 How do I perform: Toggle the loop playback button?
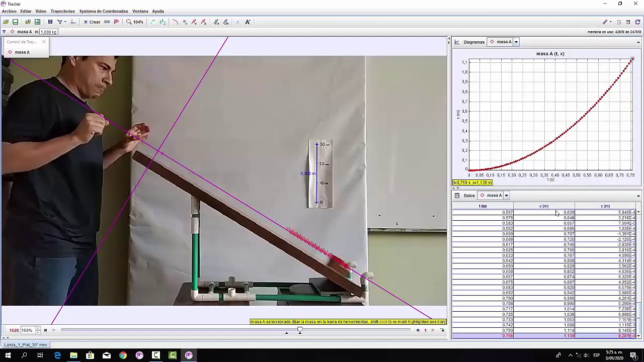tap(442, 330)
